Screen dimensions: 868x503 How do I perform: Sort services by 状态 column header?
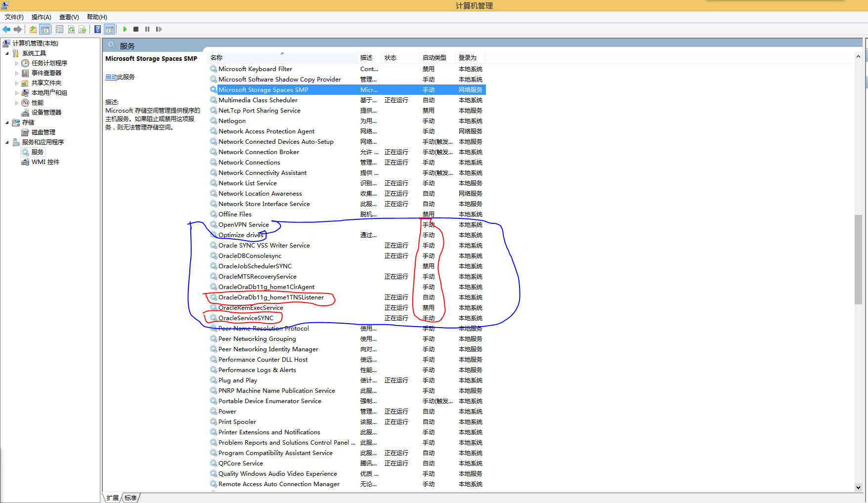point(400,58)
